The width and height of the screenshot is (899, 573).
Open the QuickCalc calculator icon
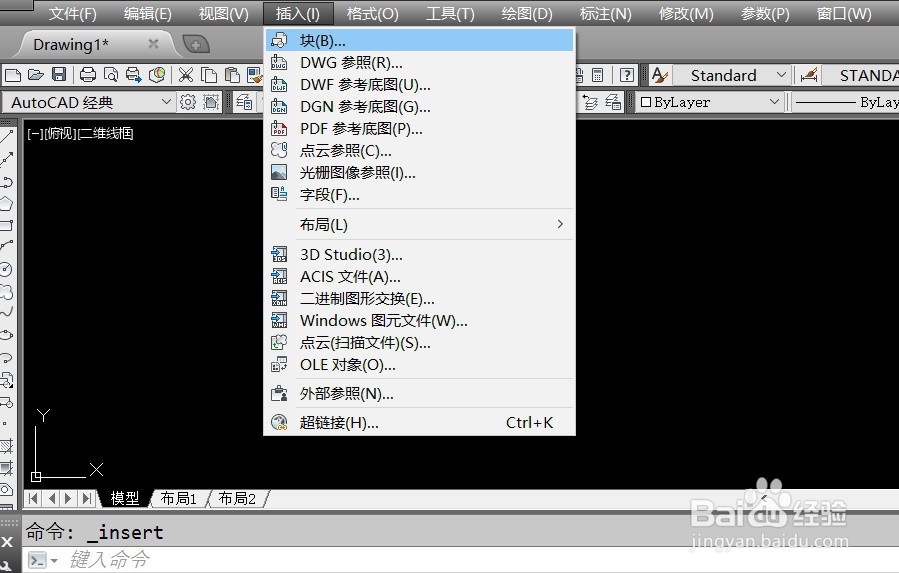597,75
